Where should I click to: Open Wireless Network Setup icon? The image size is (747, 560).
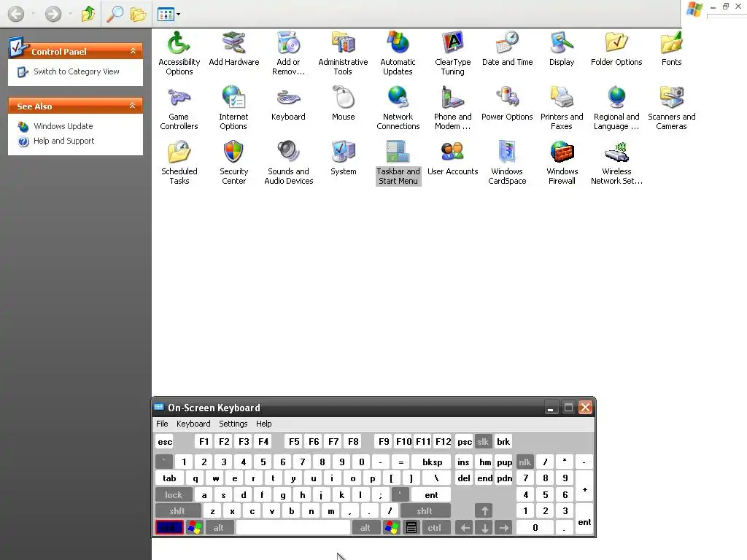pyautogui.click(x=616, y=163)
